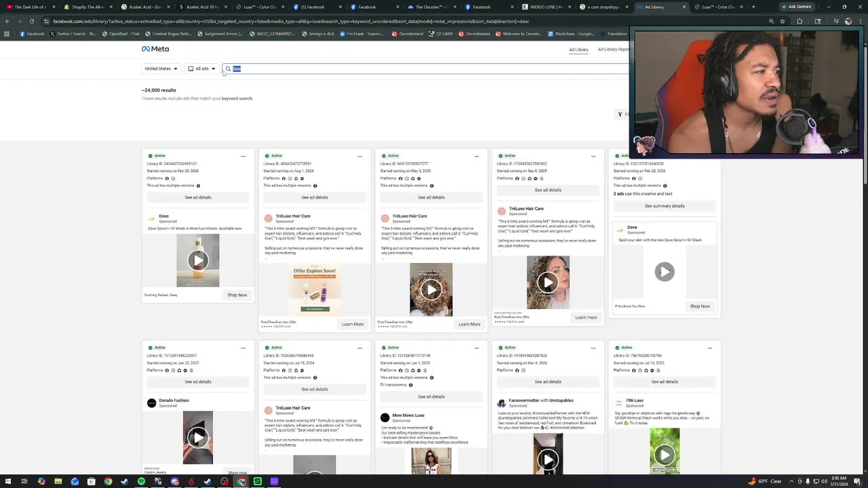This screenshot has height=488, width=868.
Task: Switch to the Ad Library Report tab
Action: [614, 49]
